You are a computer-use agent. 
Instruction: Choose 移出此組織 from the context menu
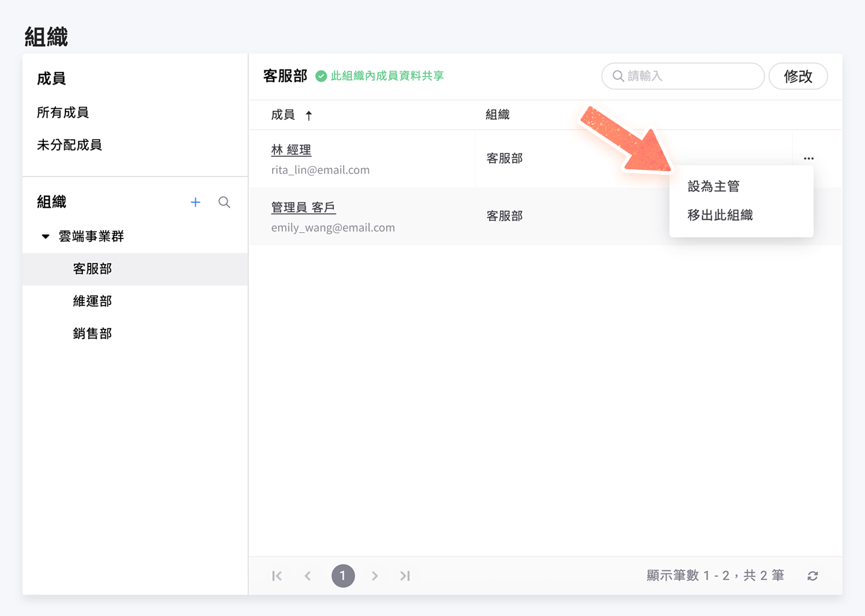pyautogui.click(x=720, y=215)
